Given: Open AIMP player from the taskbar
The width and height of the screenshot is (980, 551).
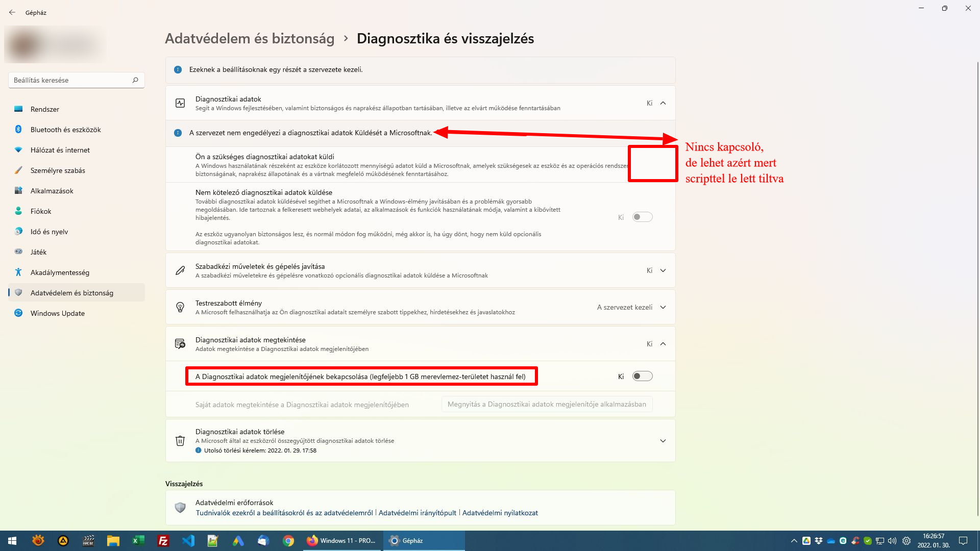Looking at the screenshot, I should click(x=63, y=541).
